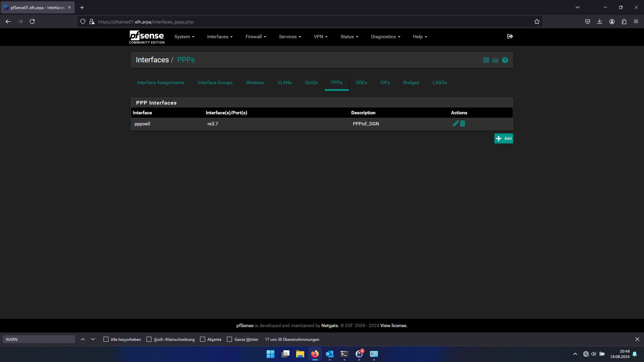This screenshot has width=644, height=362.
Task: Open Outlook from the taskbar
Action: tap(329, 354)
